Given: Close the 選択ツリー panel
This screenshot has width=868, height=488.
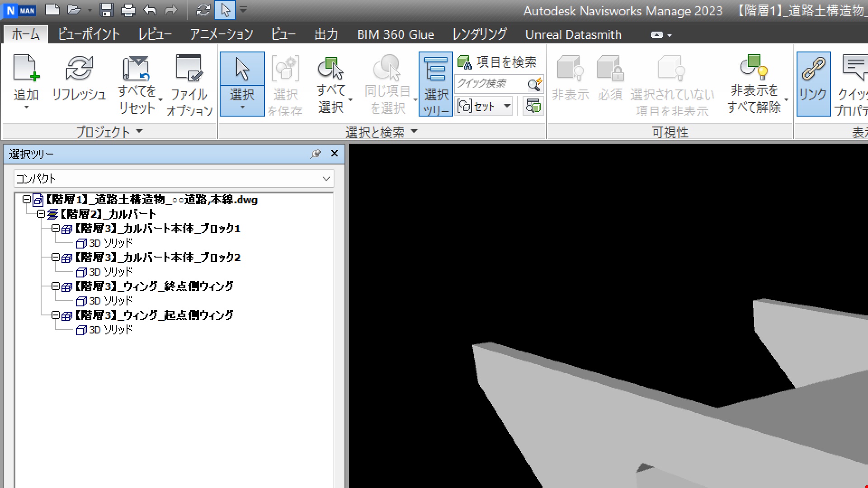Looking at the screenshot, I should (335, 154).
